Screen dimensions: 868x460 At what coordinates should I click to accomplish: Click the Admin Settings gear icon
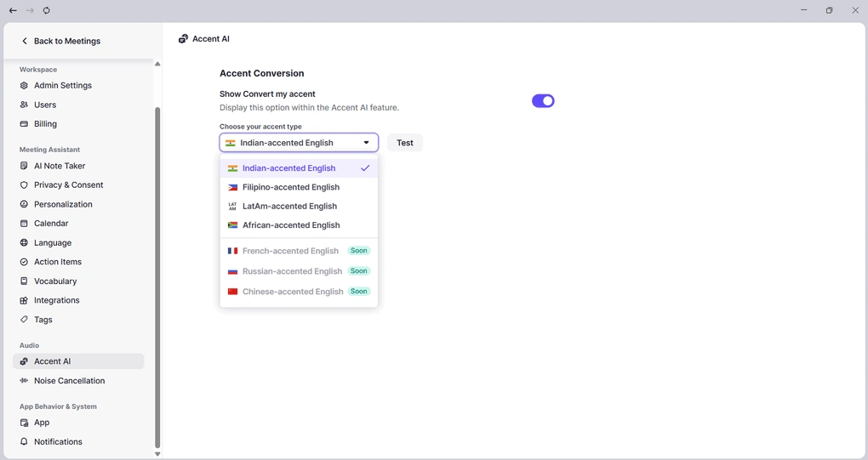24,85
